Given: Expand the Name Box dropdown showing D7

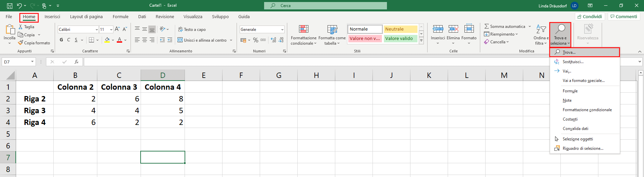Looking at the screenshot, I should tap(32, 62).
